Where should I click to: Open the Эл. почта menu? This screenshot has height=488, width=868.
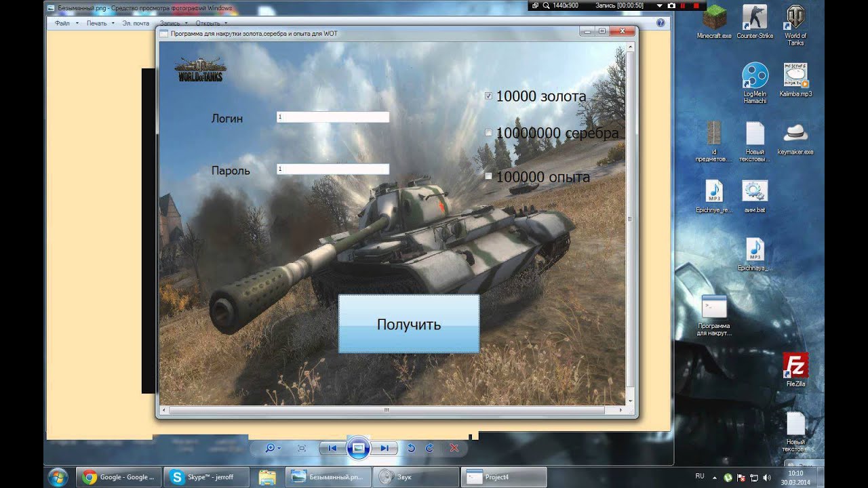(x=136, y=23)
